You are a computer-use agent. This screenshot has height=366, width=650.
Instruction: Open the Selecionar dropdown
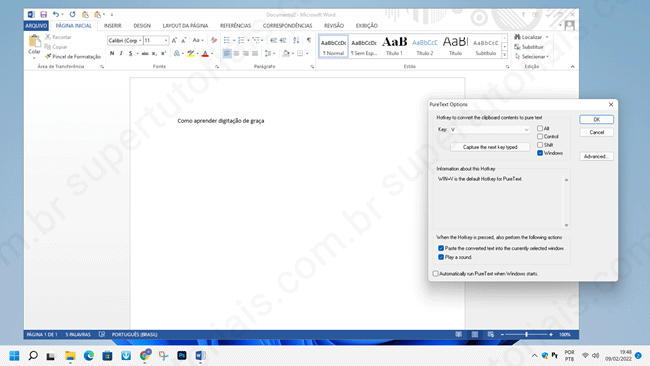click(x=532, y=56)
